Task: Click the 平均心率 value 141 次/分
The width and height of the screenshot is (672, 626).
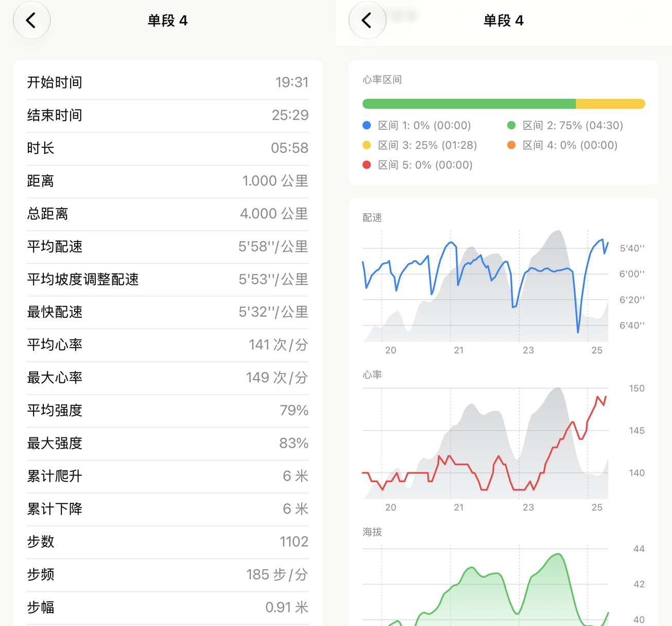Action: (278, 345)
